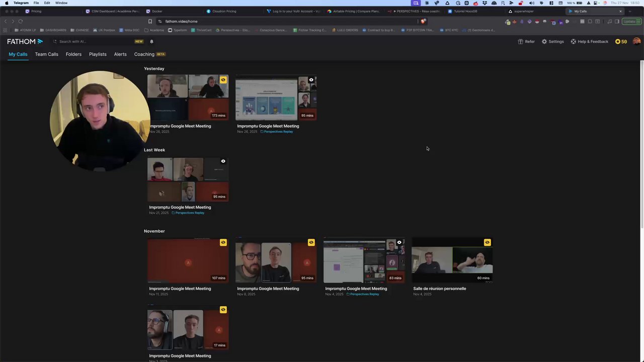Open the Telegram menu in the menu bar
This screenshot has width=644, height=362.
pyautogui.click(x=21, y=3)
